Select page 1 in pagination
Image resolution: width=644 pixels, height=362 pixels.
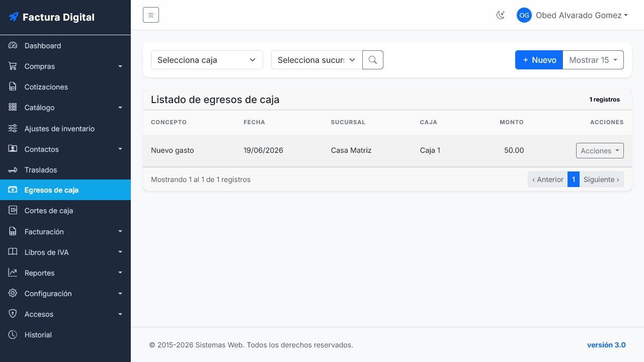[574, 179]
